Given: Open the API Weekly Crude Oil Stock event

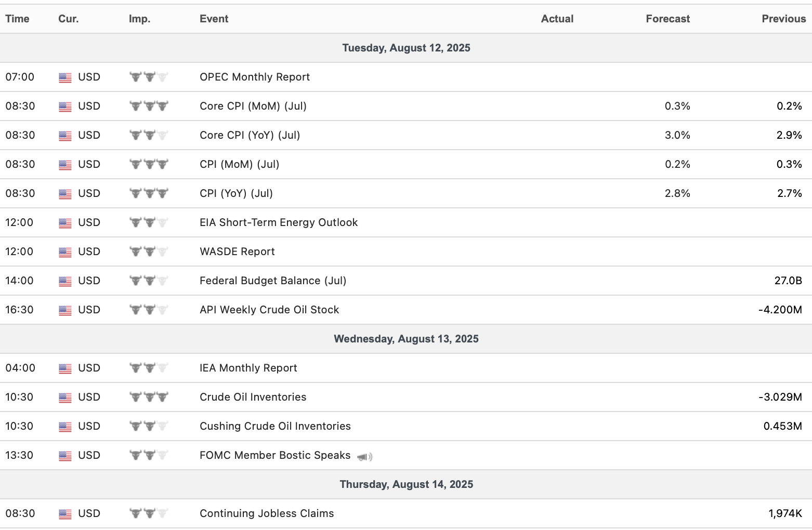Looking at the screenshot, I should tap(269, 310).
